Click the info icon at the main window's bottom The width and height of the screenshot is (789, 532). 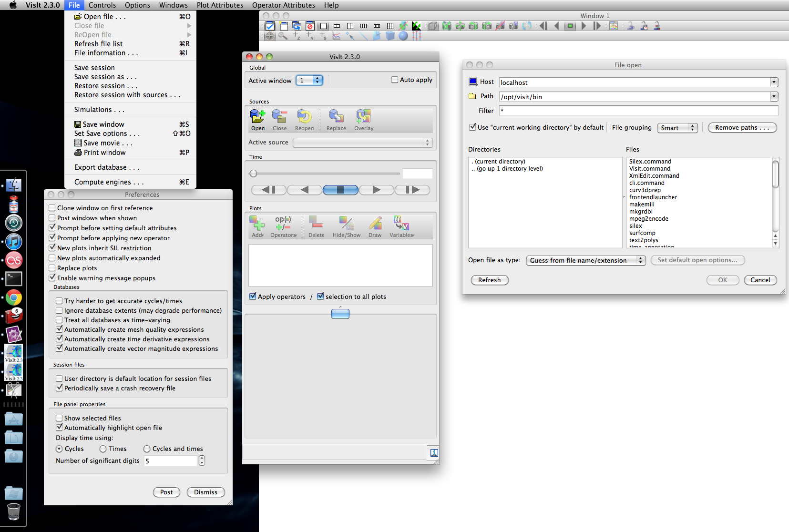[x=434, y=453]
